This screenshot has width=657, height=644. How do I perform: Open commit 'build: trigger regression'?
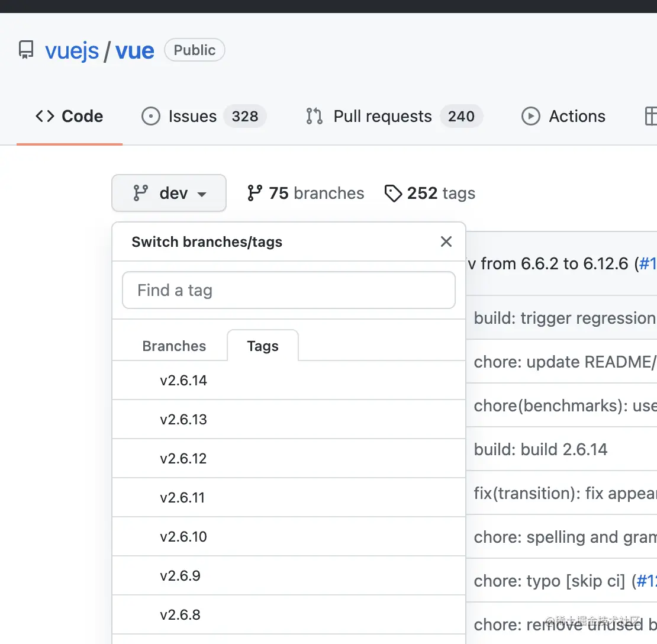coord(565,318)
